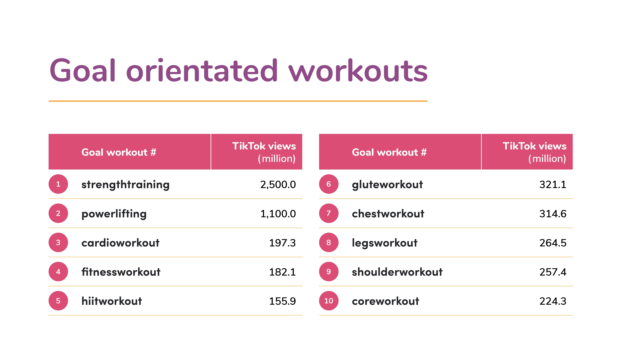622x364 pixels.
Task: Click the number 1 circle badge
Action: [x=58, y=184]
